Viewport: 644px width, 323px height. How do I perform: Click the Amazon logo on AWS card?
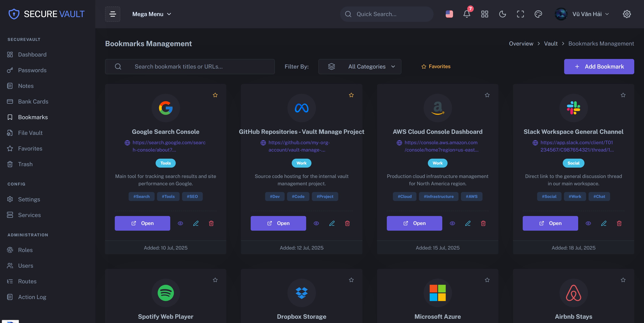click(x=438, y=108)
